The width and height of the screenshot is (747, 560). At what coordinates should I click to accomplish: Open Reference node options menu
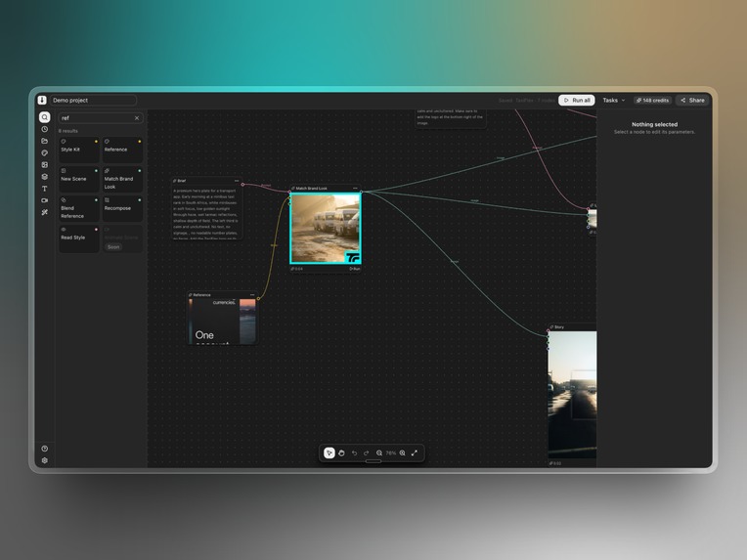[x=252, y=295]
